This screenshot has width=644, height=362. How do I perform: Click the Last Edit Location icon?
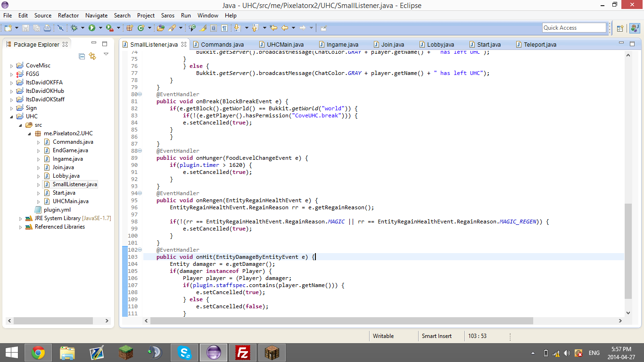click(273, 28)
